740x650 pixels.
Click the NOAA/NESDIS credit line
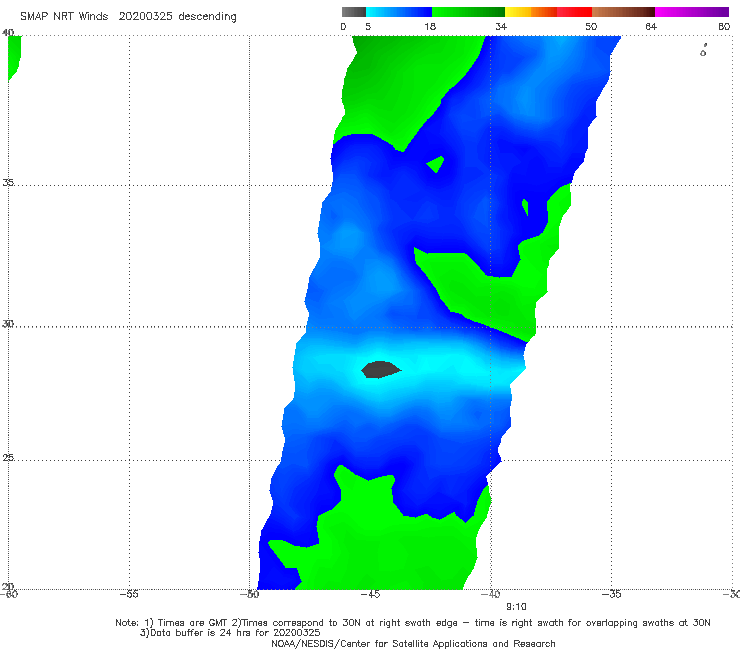pos(413,643)
